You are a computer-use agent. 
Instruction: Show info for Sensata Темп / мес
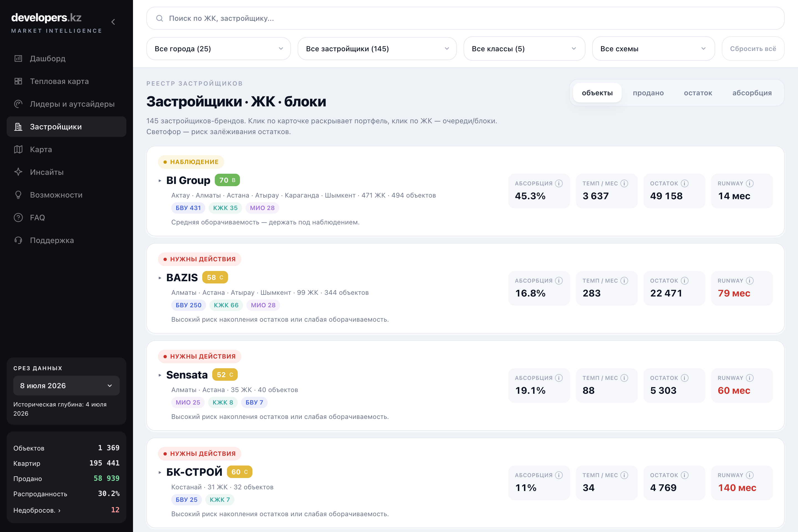point(624,378)
